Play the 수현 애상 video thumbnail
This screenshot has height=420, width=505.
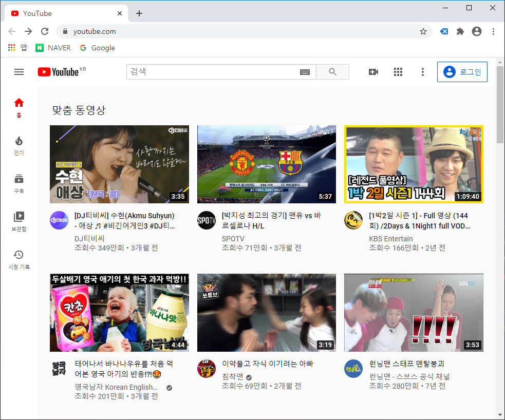(119, 164)
